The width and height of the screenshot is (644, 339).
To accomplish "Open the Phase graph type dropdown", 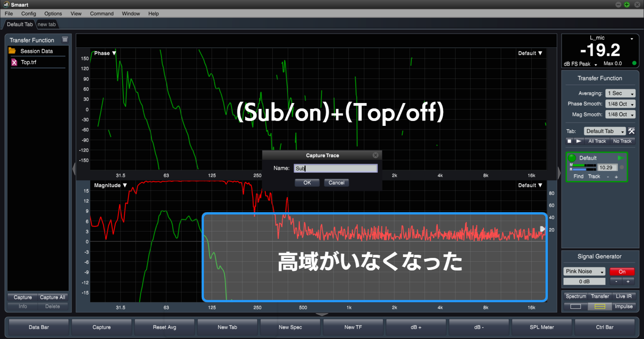I will click(105, 53).
